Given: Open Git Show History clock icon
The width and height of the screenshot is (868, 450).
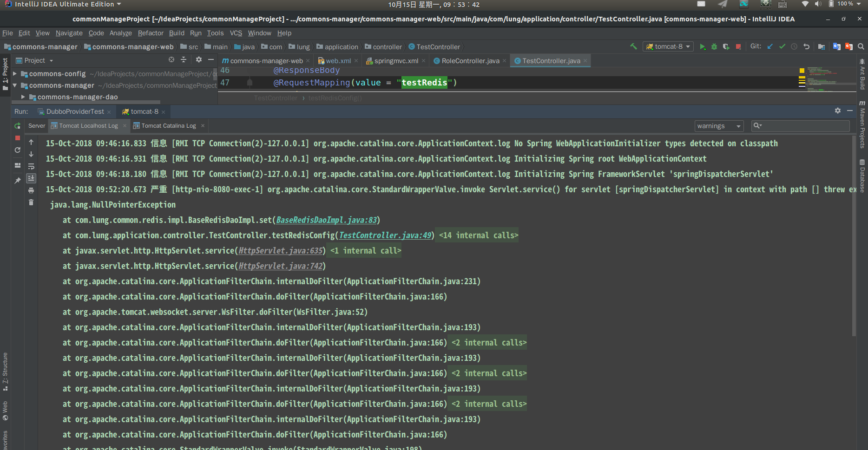Looking at the screenshot, I should click(x=794, y=46).
